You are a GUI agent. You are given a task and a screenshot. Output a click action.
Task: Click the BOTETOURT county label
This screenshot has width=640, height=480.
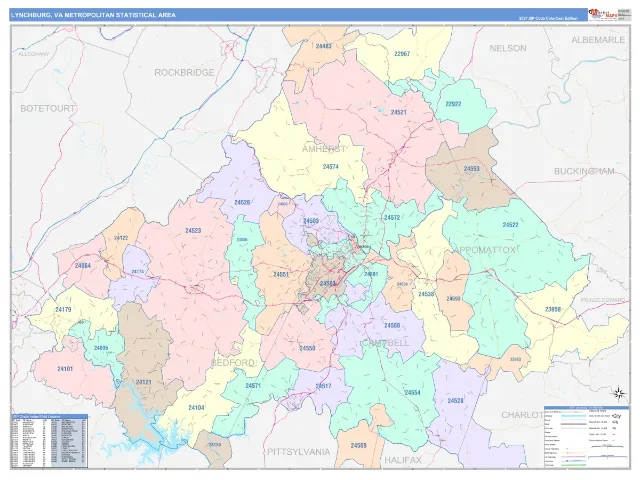pos(47,109)
